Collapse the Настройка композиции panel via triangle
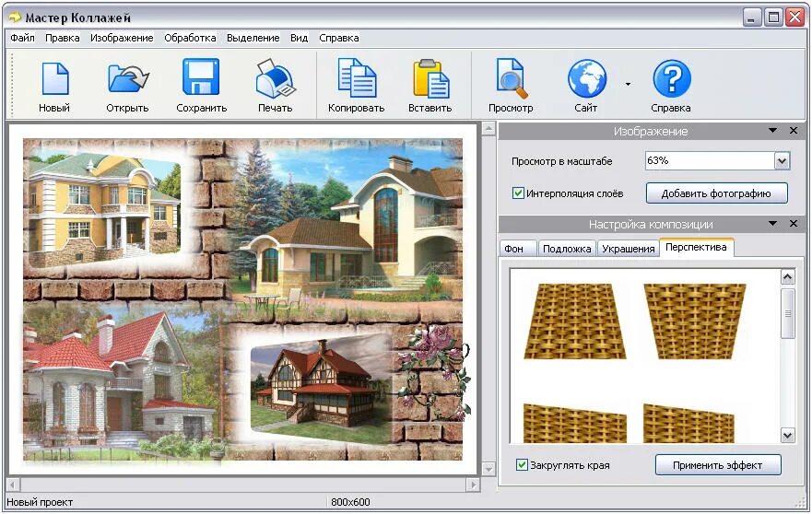The width and height of the screenshot is (812, 514). [772, 224]
